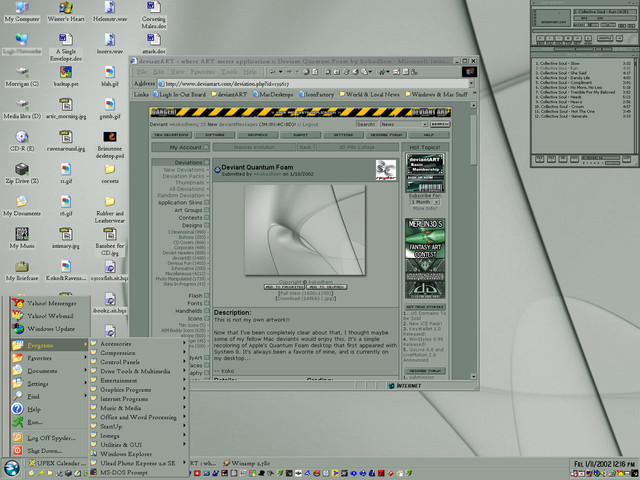Choose Shut Down from Start menu

coord(45,450)
